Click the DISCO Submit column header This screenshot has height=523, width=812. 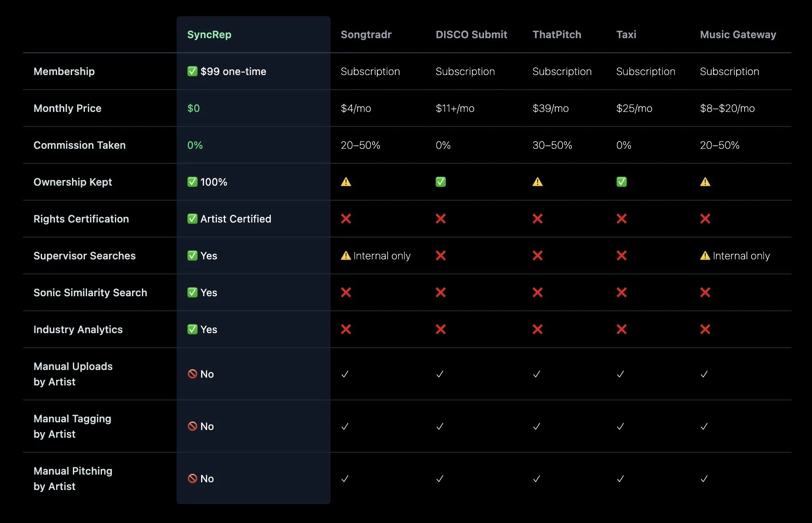471,35
